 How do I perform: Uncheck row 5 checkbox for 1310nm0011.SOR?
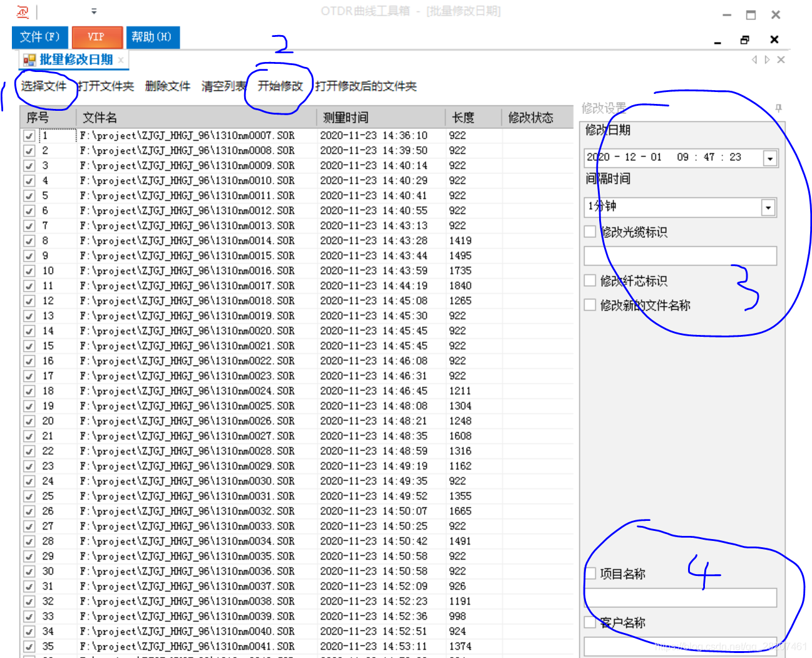[x=29, y=195]
